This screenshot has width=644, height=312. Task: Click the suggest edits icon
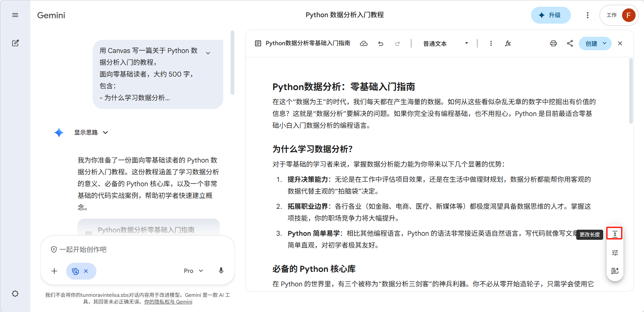pos(615,271)
